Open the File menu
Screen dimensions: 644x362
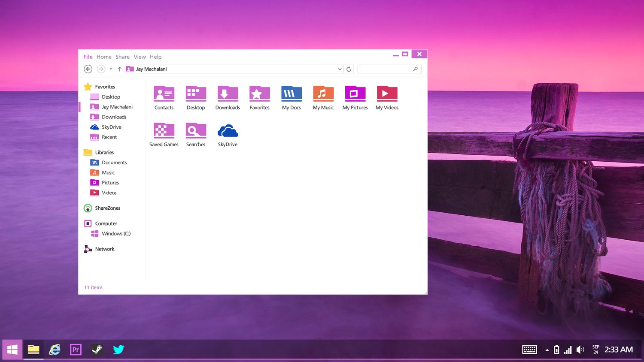[x=88, y=57]
